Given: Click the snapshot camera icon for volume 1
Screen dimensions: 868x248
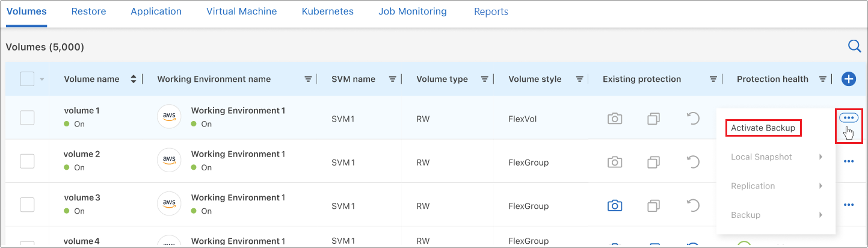Looking at the screenshot, I should [x=614, y=119].
